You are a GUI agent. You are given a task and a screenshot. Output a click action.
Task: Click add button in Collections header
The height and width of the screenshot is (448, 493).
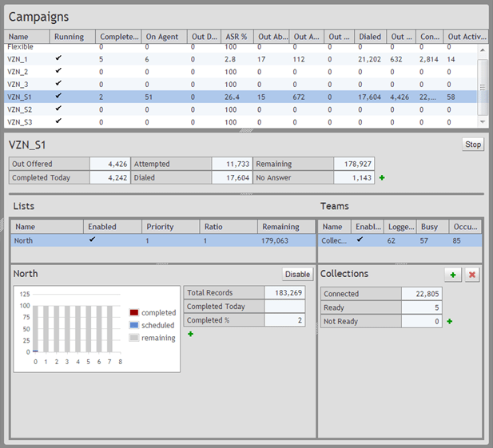pyautogui.click(x=453, y=274)
